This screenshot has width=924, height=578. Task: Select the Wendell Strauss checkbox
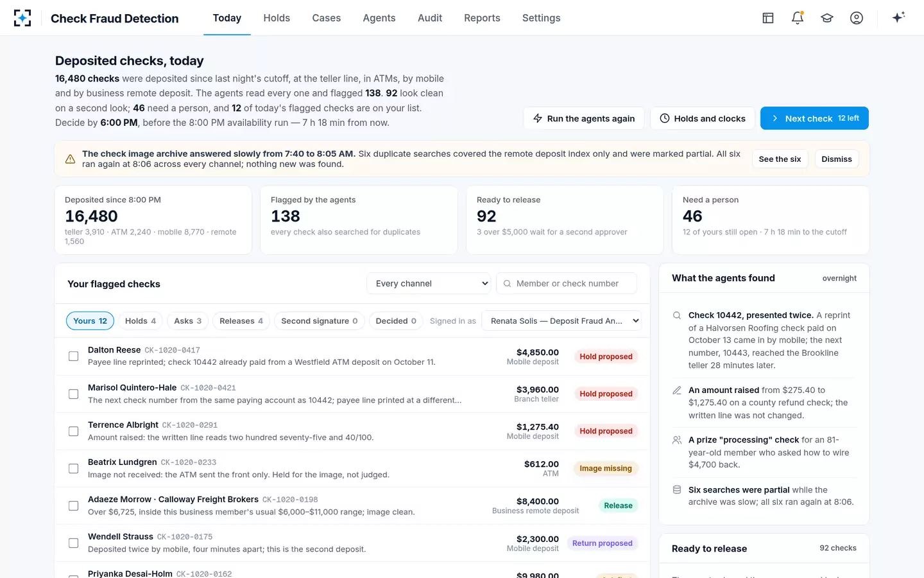coord(74,543)
